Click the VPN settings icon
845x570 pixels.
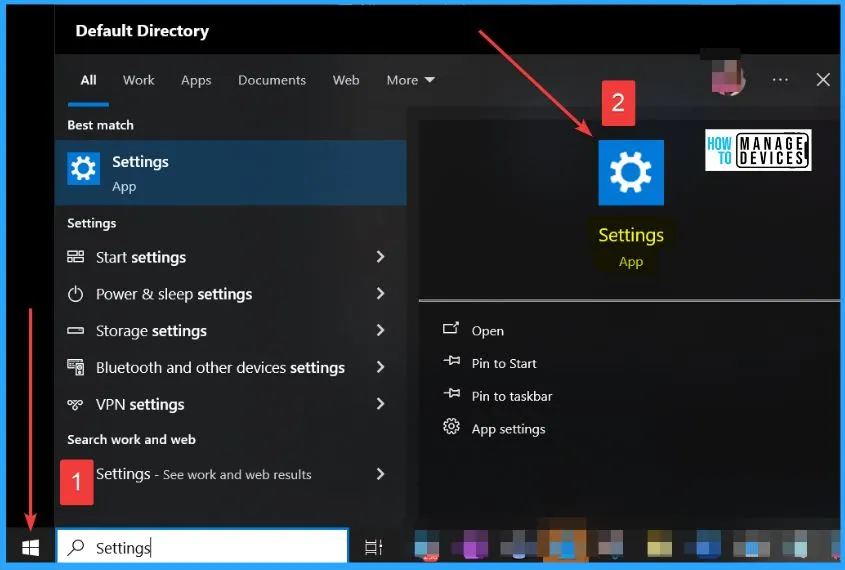pyautogui.click(x=75, y=404)
